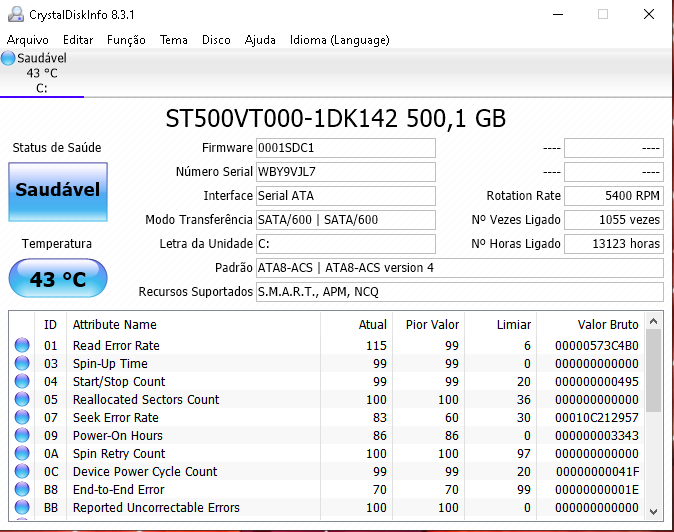
Task: Click the ID column header
Action: (50, 324)
